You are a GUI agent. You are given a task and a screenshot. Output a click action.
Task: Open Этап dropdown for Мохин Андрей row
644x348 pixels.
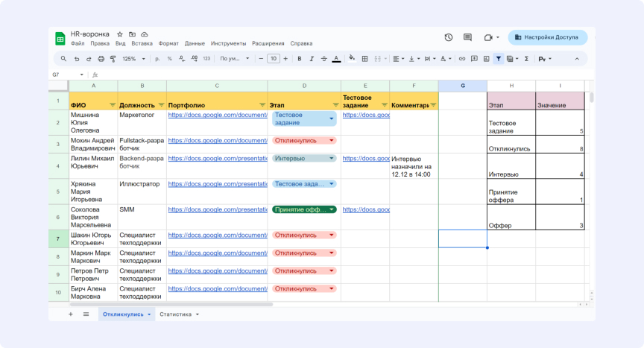[331, 140]
